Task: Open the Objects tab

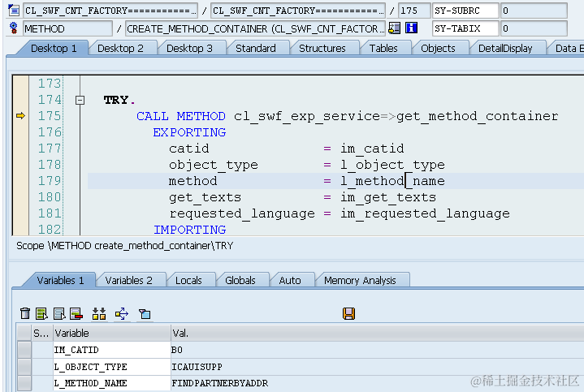Action: [438, 49]
